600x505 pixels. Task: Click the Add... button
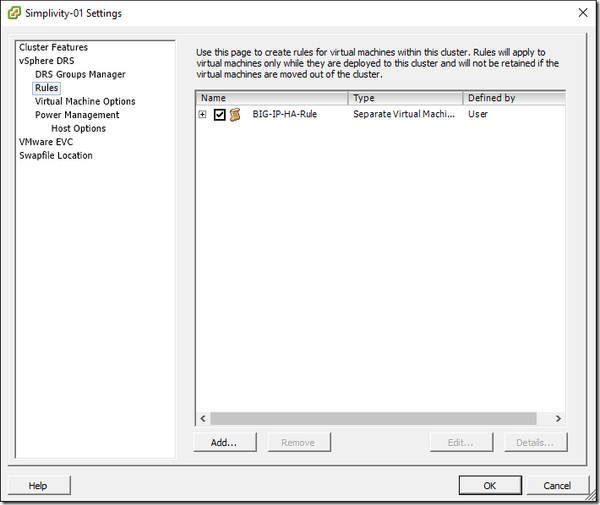225,442
